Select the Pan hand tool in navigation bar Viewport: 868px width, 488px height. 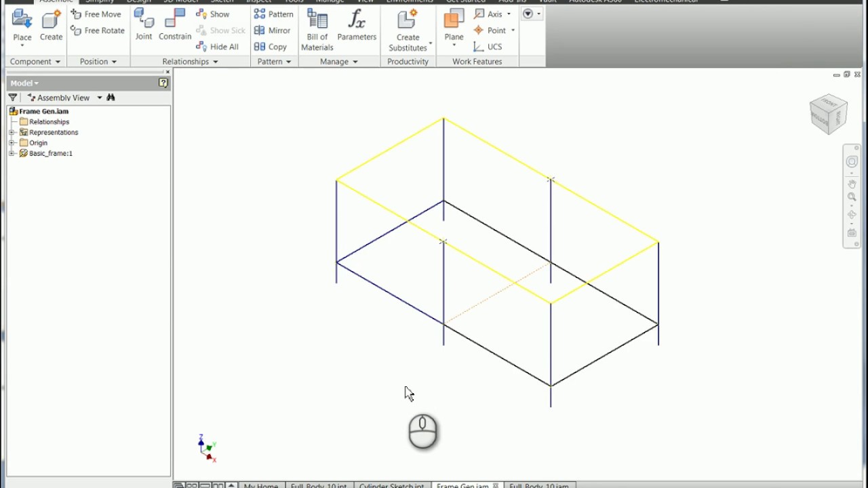(852, 184)
